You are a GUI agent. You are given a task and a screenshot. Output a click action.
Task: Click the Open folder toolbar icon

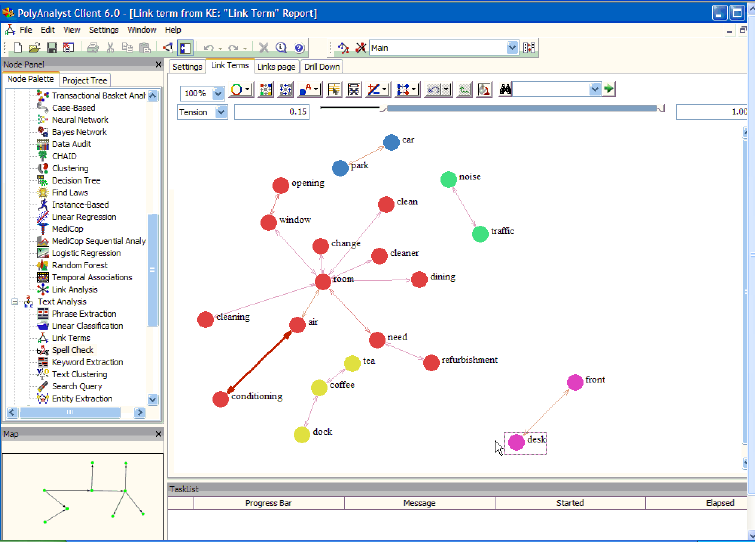coord(34,47)
